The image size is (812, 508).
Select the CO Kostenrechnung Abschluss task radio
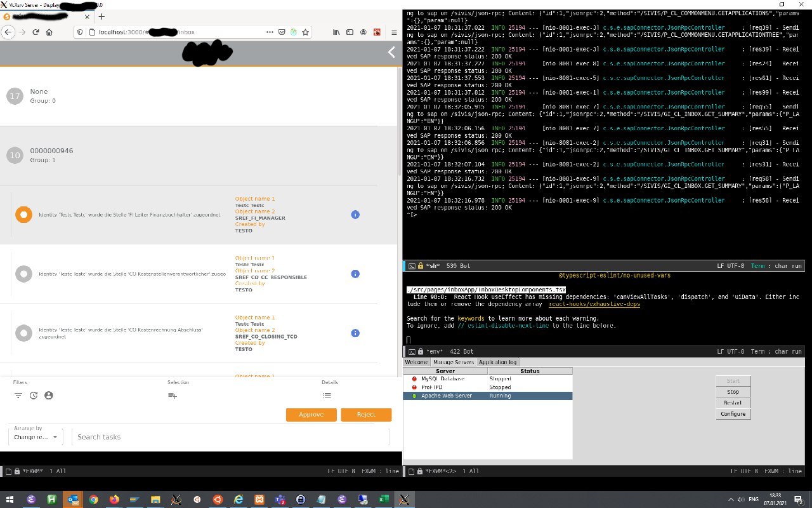tap(23, 333)
